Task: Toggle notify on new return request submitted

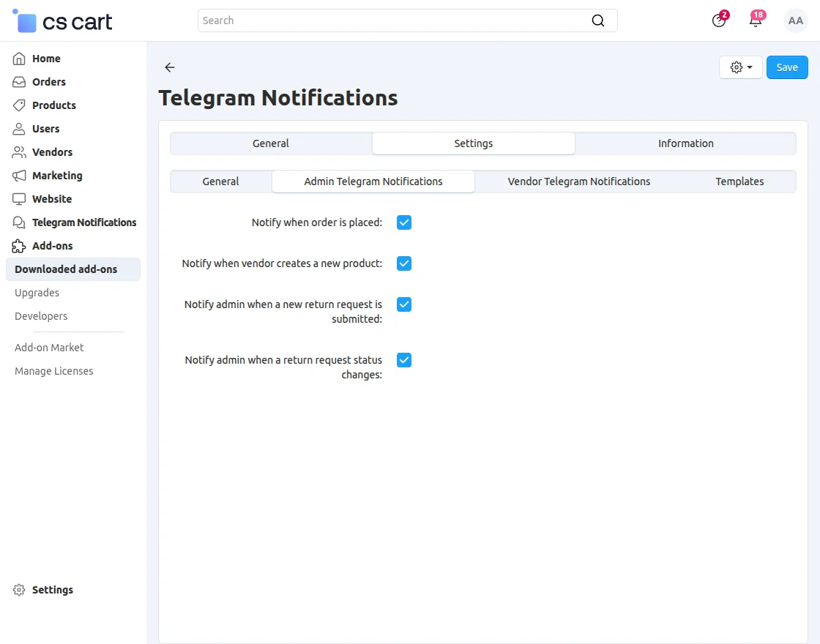Action: [x=403, y=304]
